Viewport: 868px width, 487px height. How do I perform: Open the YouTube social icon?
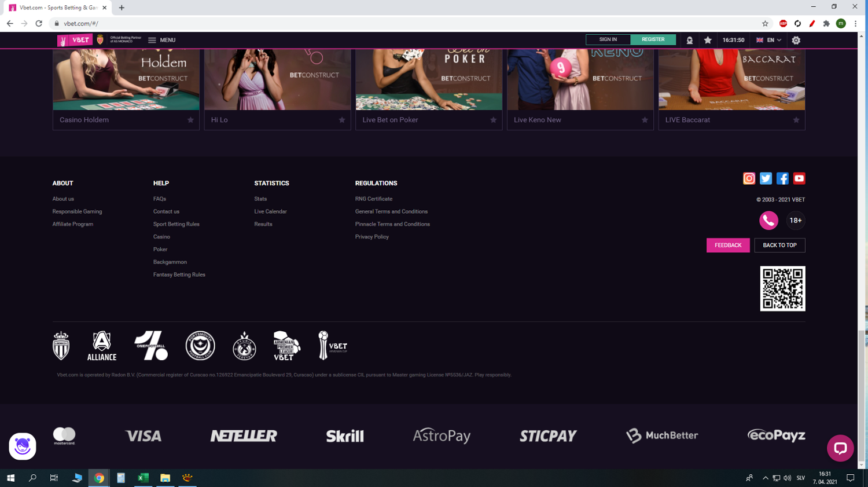[x=799, y=178]
